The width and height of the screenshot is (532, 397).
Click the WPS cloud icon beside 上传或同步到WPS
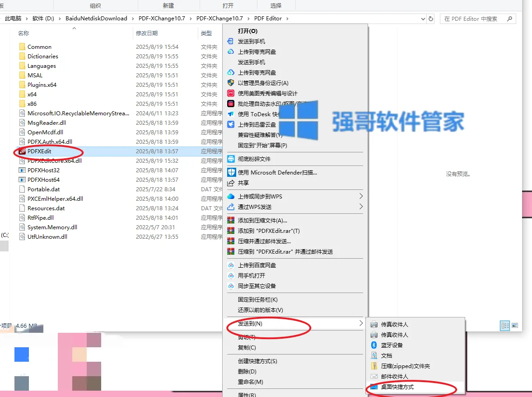pos(231,196)
